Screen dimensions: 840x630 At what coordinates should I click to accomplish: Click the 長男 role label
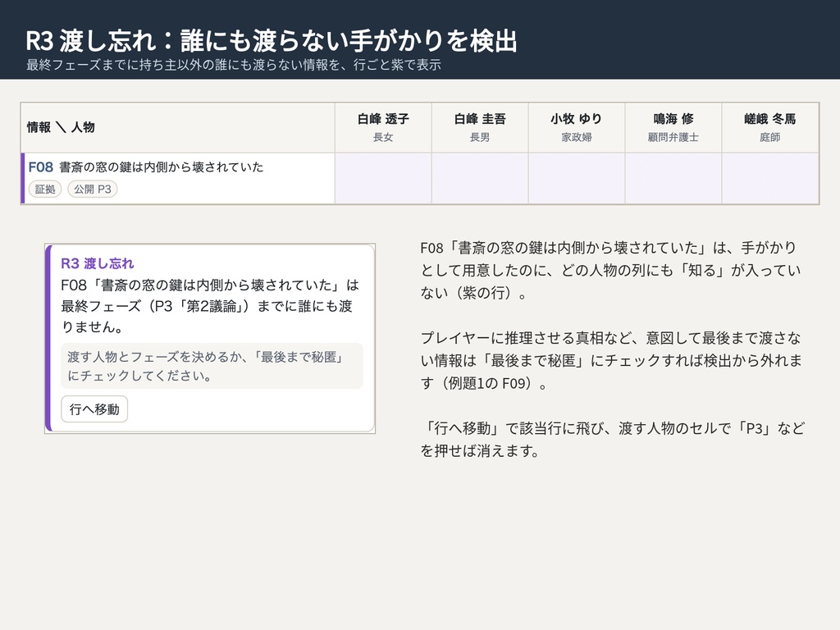[x=480, y=137]
